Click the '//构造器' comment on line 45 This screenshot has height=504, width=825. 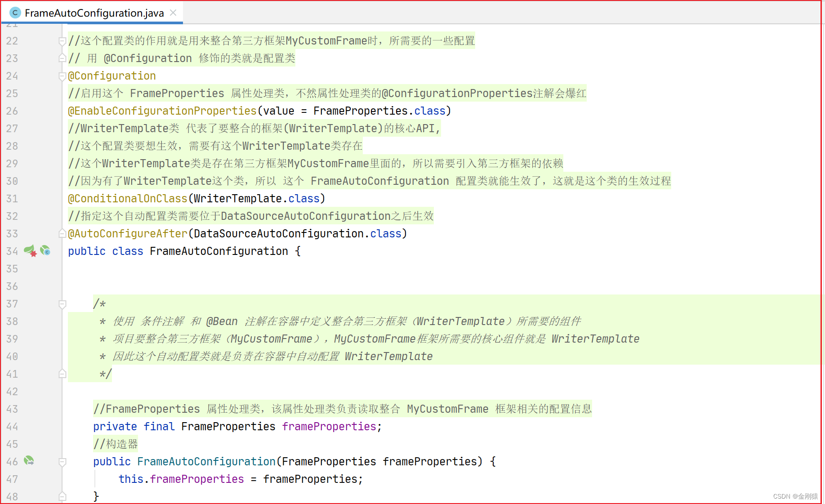116,444
